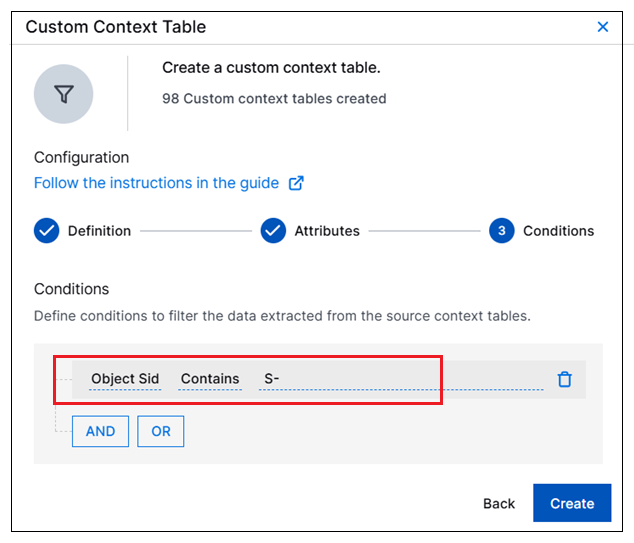Open the external link icon beside guide
Image resolution: width=634 pixels, height=543 pixels.
pyautogui.click(x=296, y=183)
